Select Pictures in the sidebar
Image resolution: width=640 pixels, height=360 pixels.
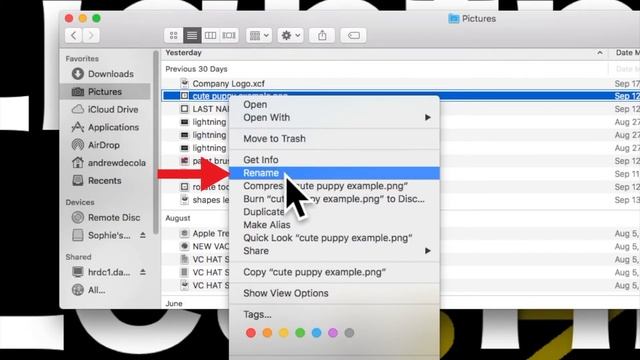pyautogui.click(x=105, y=91)
